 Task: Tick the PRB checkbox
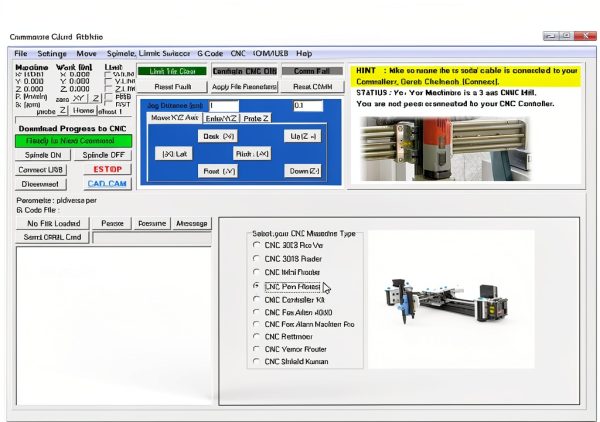[x=109, y=97]
